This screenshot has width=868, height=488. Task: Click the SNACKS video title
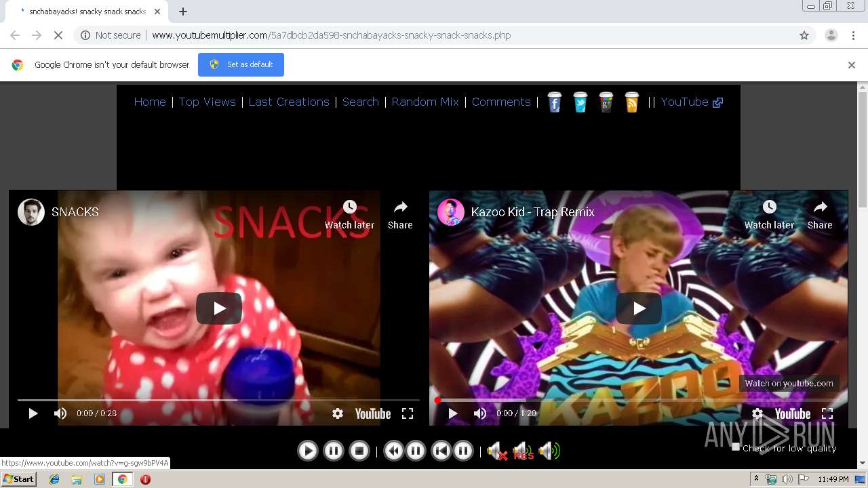[75, 212]
